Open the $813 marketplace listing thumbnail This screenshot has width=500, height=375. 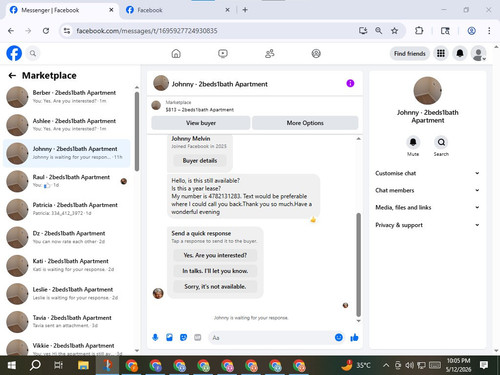(x=156, y=105)
